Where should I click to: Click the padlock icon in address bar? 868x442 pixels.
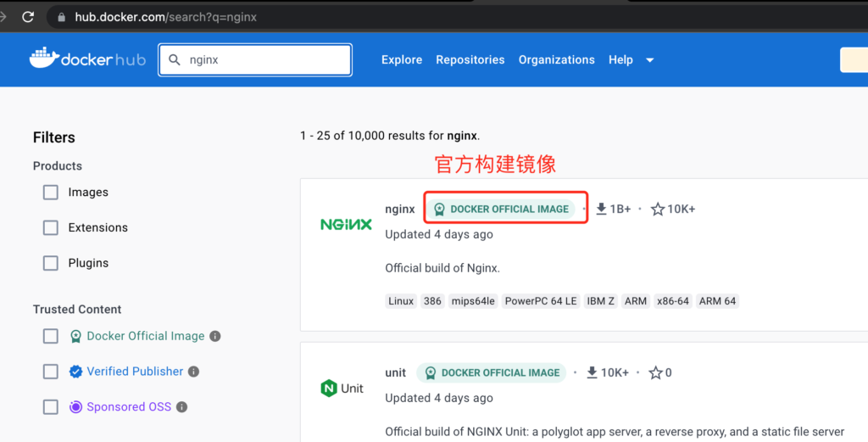coord(61,17)
